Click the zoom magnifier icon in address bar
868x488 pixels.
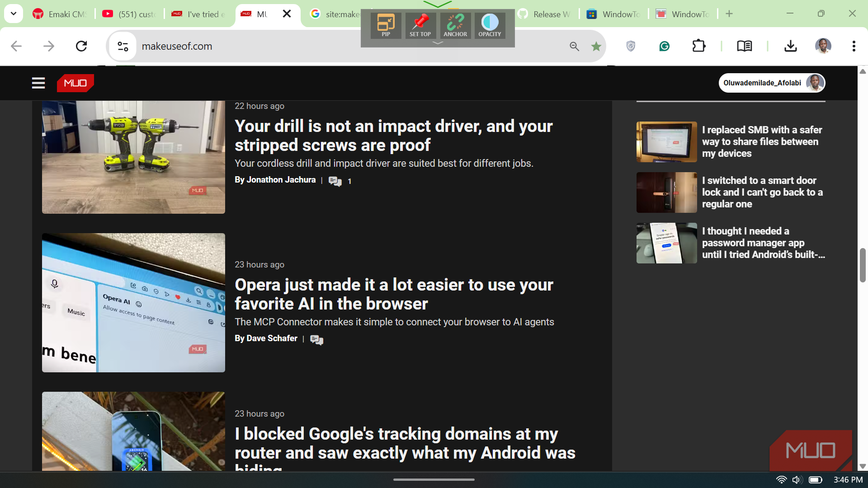(574, 46)
